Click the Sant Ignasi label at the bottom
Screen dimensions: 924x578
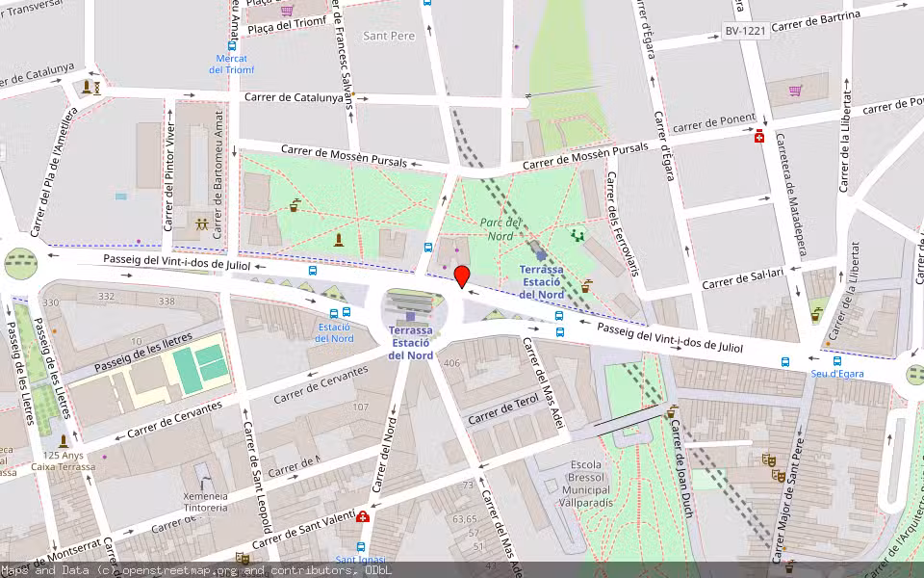tap(361, 559)
